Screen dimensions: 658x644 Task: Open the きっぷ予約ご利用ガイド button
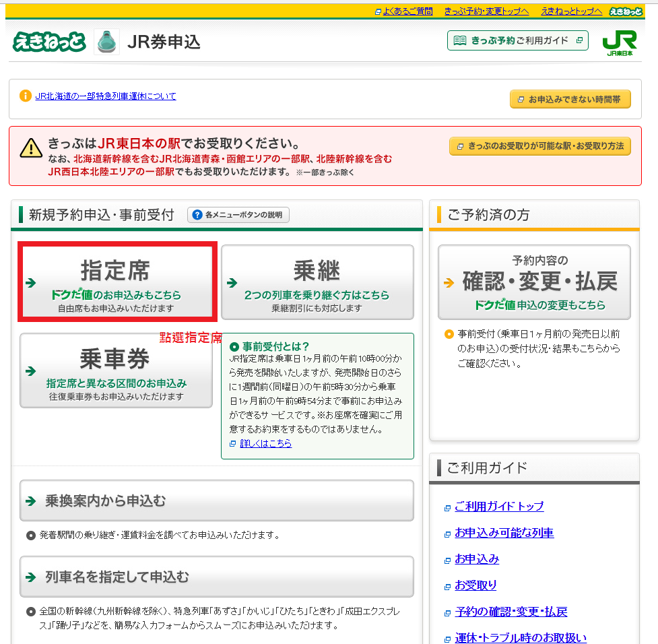[518, 40]
